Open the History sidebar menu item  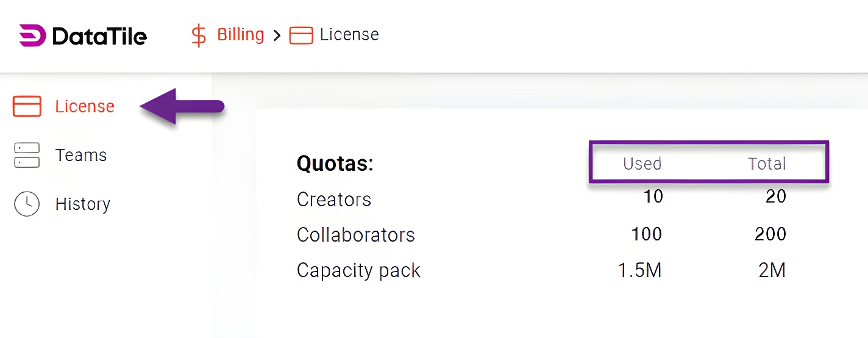(83, 204)
